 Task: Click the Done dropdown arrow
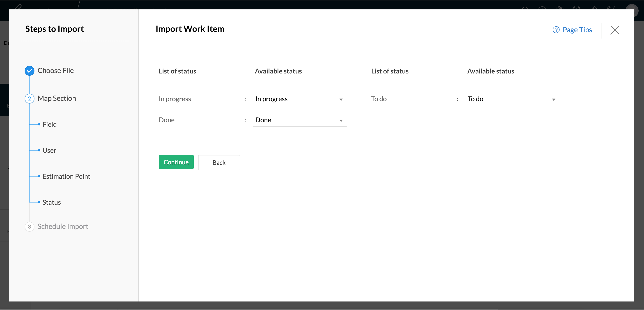coord(341,121)
